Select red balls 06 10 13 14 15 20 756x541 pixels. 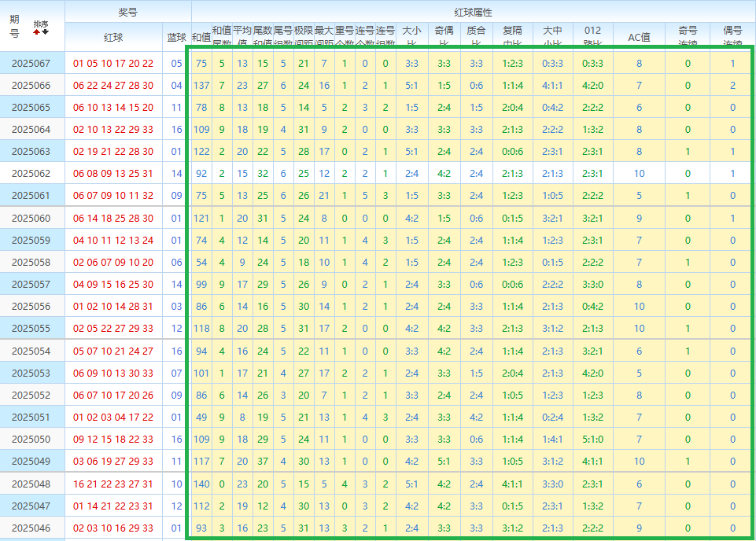[x=113, y=108]
